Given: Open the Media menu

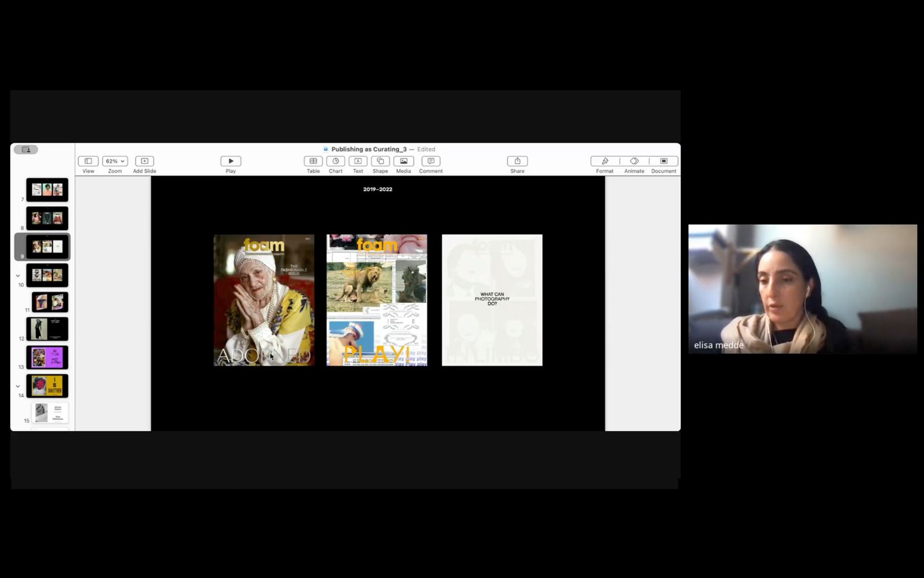Looking at the screenshot, I should (x=404, y=161).
